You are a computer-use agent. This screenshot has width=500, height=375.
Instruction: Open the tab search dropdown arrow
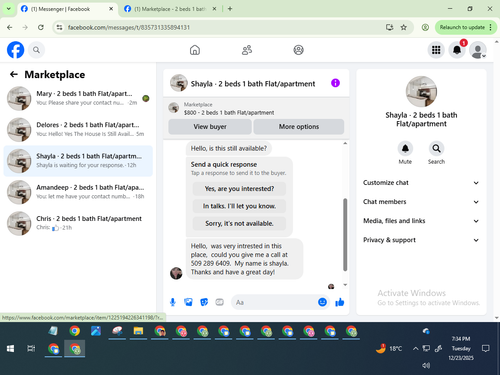pos(9,9)
